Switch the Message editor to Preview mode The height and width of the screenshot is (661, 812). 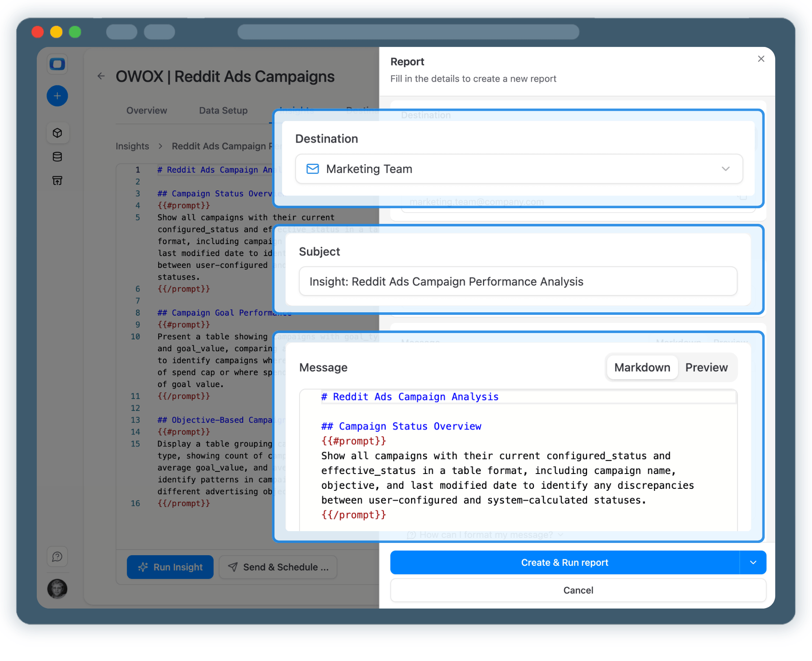point(706,367)
